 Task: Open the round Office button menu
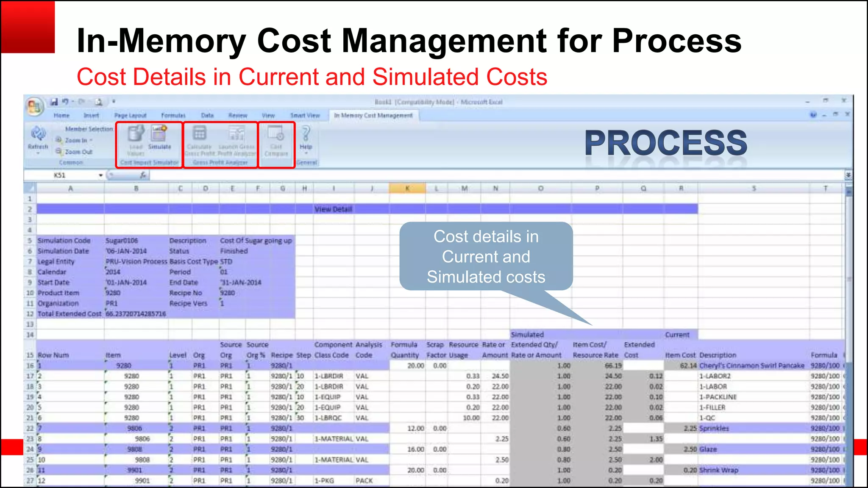34,106
